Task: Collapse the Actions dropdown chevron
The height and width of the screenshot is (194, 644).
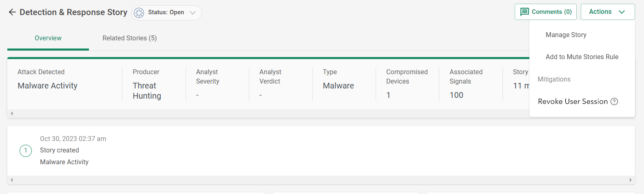Action: 622,12
